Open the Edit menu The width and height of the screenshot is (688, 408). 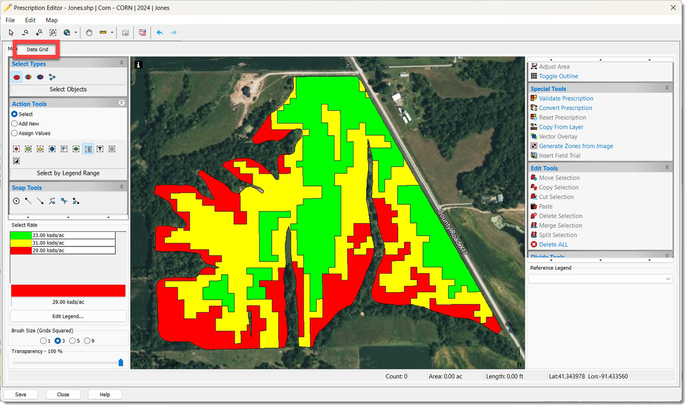[x=30, y=20]
